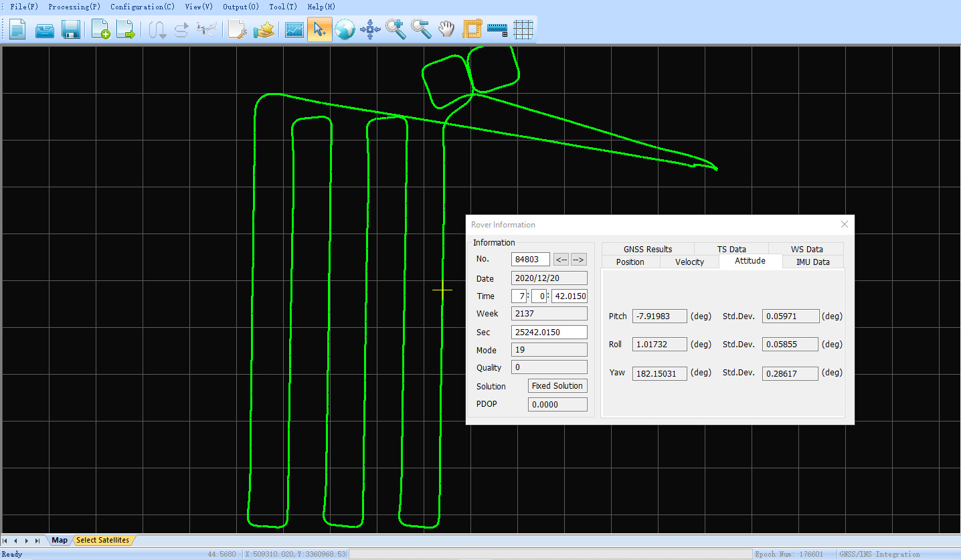961x560 pixels.
Task: Select the pointer selection tool
Action: [320, 29]
